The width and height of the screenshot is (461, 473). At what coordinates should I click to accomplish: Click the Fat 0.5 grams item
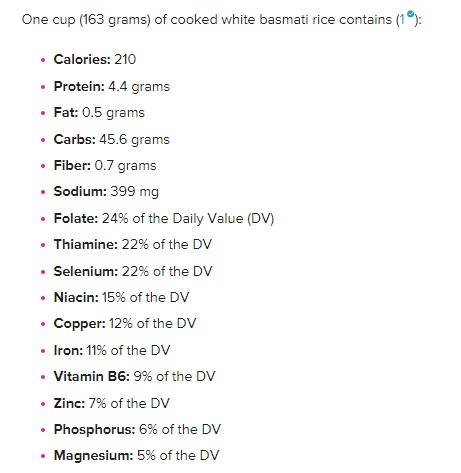pyautogui.click(x=99, y=113)
